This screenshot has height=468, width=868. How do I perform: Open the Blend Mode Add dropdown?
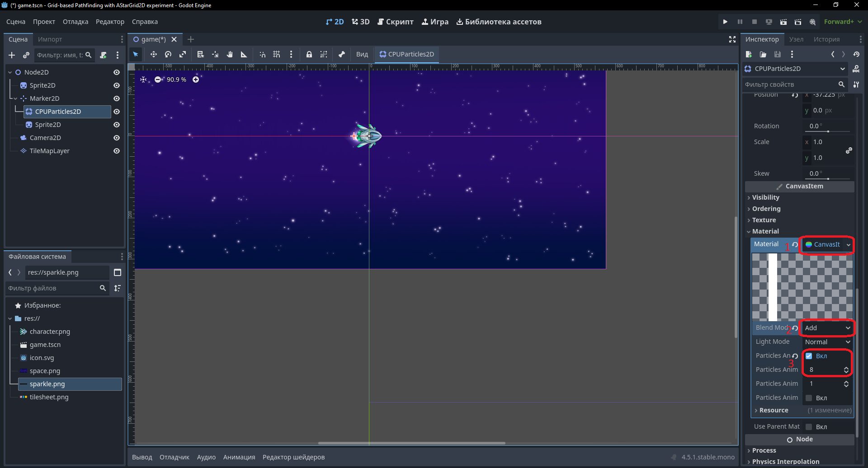tap(828, 328)
